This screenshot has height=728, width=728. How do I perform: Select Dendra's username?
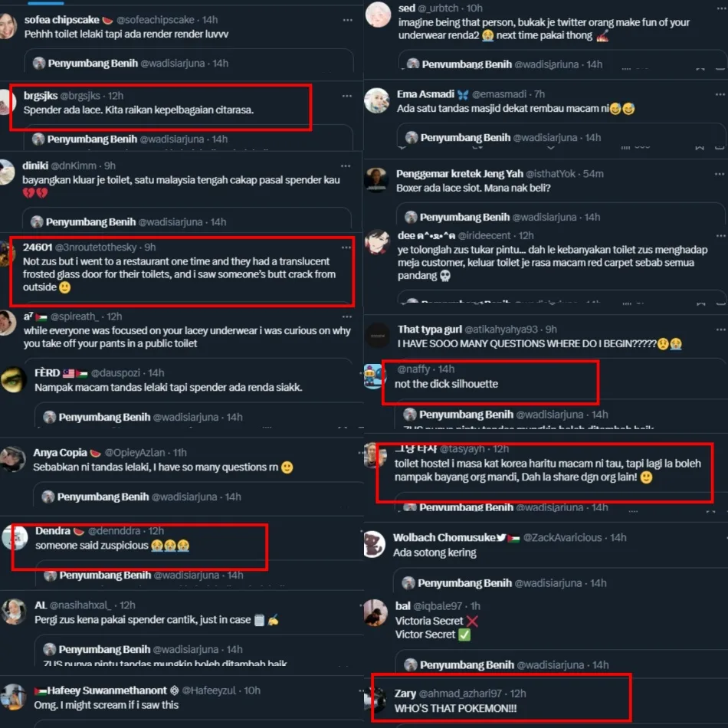[53, 531]
